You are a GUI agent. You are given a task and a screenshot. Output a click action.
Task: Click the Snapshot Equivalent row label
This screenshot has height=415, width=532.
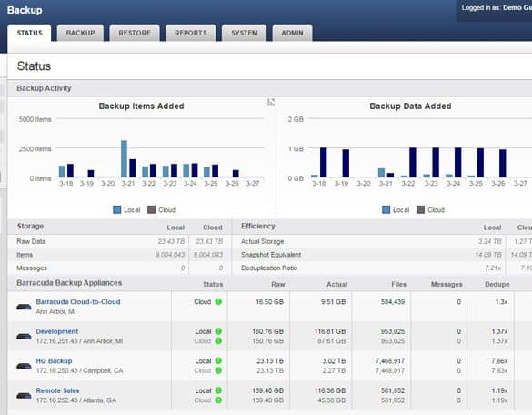click(271, 255)
